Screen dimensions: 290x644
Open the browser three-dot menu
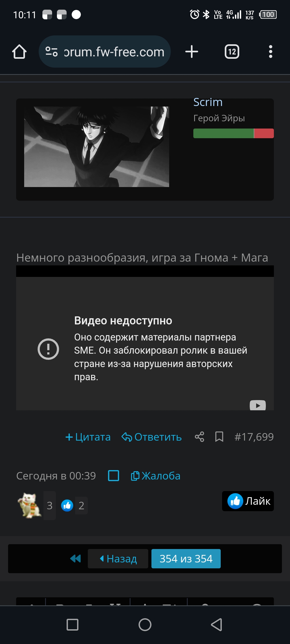pos(271,52)
